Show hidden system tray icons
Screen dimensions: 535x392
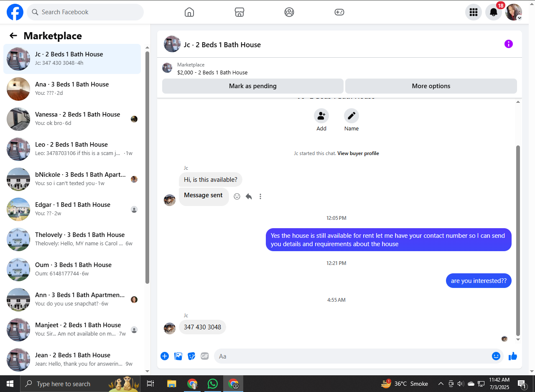pos(441,384)
